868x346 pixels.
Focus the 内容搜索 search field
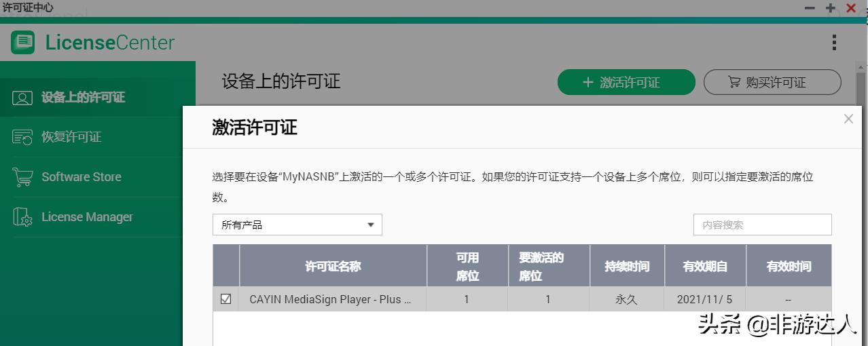click(762, 225)
